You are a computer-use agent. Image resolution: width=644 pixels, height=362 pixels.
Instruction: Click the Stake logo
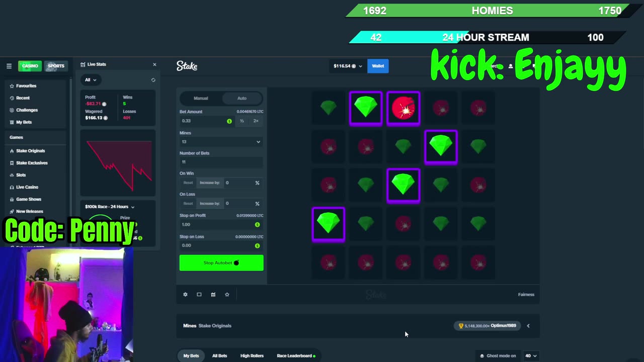187,66
